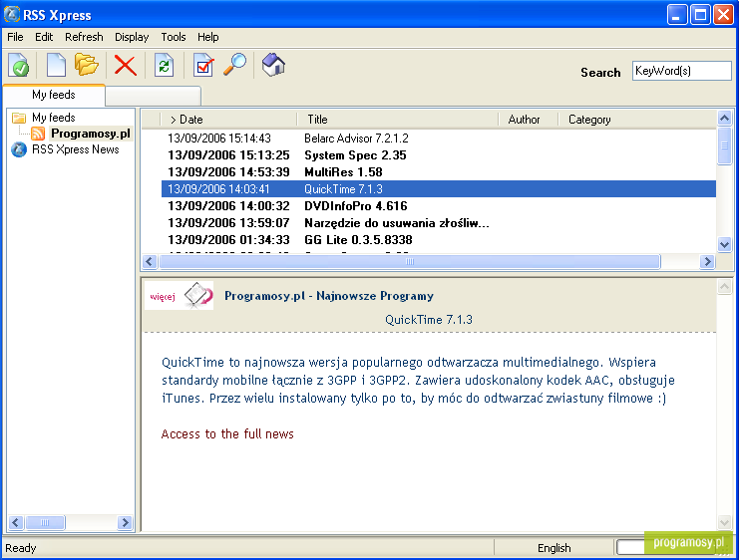Select the My feeds root tree node
The height and width of the screenshot is (560, 739).
coord(54,118)
